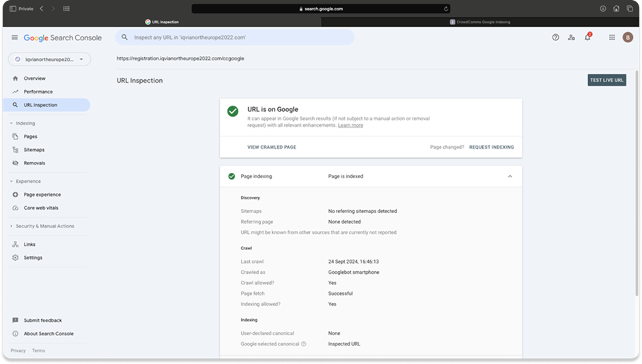The image size is (642, 364).
Task: Click the info icon beside Google-selected canonical
Action: [304, 344]
